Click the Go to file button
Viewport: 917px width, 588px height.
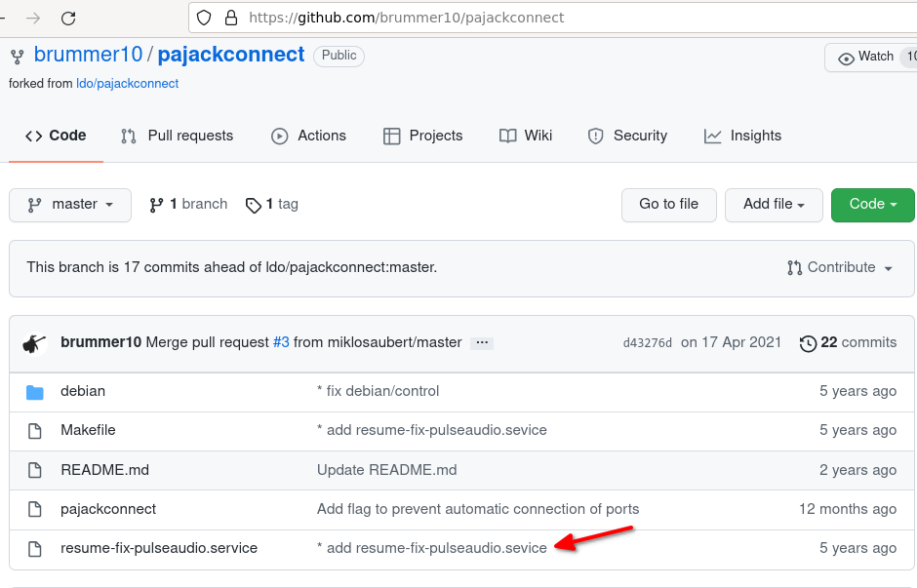coord(668,205)
